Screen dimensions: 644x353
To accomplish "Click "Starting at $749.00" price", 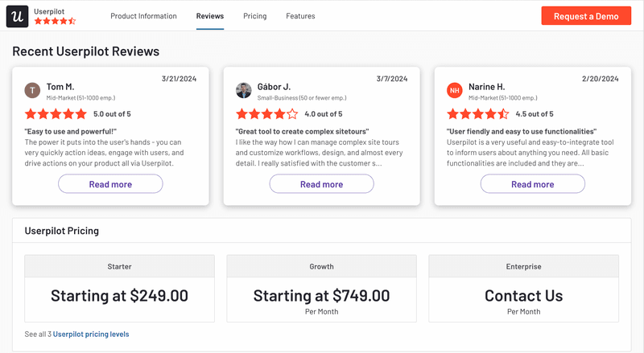I will [321, 296].
